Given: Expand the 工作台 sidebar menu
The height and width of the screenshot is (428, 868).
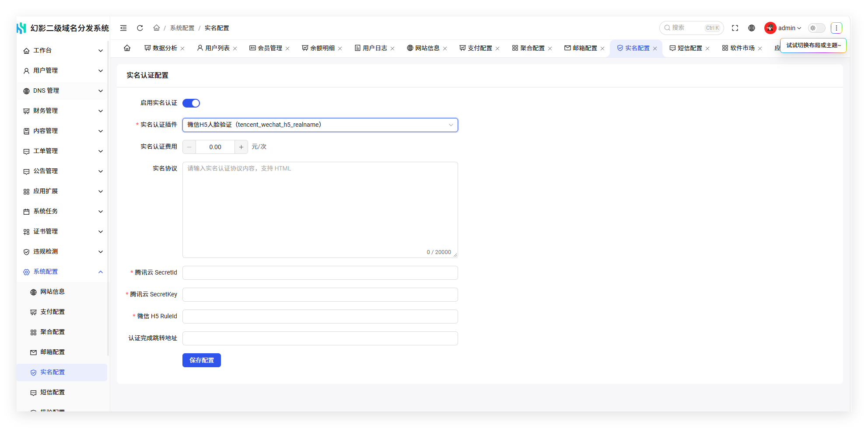Looking at the screenshot, I should [62, 51].
